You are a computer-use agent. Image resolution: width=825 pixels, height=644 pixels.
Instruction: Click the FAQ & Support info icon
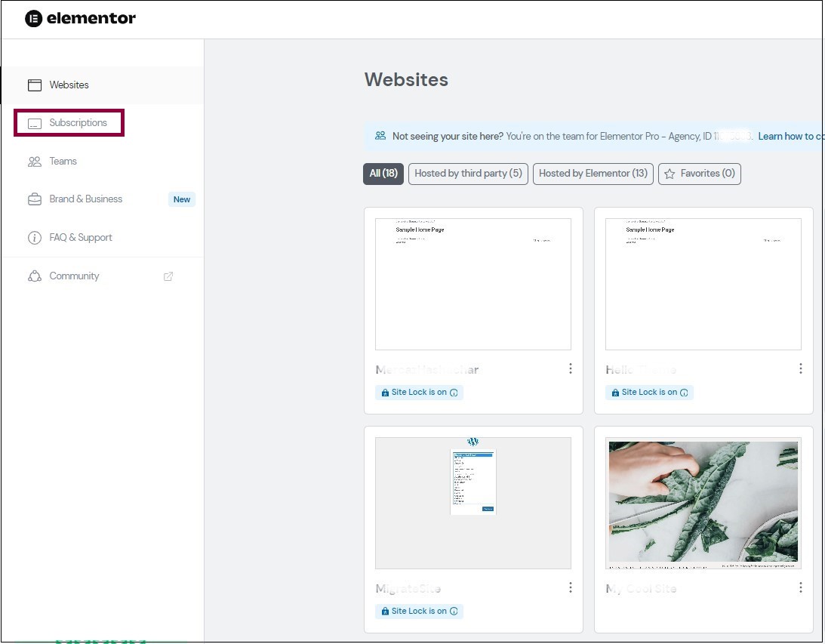(35, 237)
